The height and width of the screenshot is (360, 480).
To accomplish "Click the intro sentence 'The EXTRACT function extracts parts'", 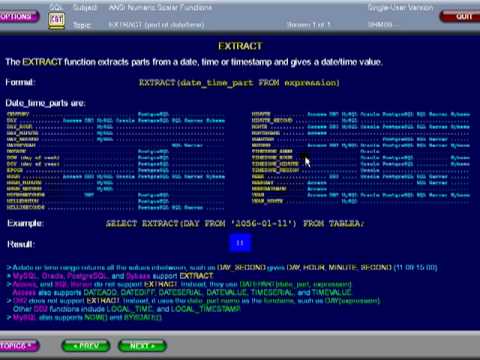I will pos(194,62).
